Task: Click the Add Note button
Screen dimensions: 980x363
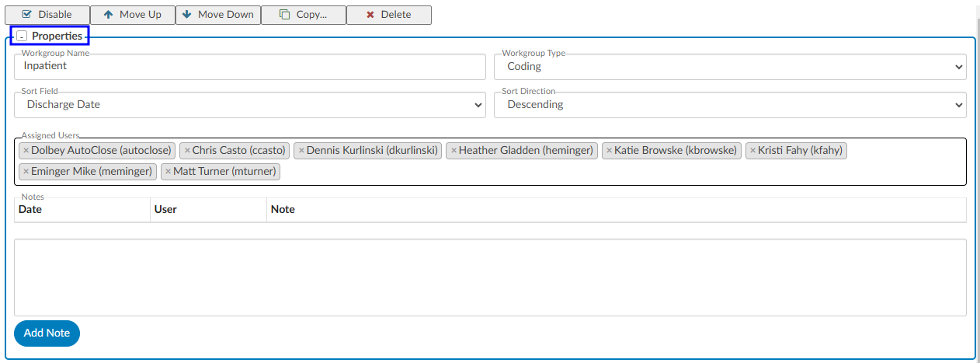Action: pos(47,333)
